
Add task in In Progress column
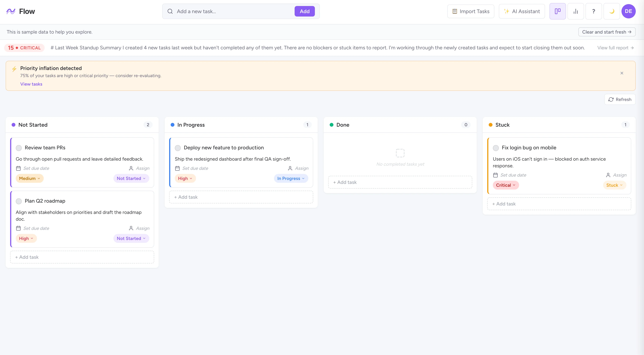coord(241,197)
